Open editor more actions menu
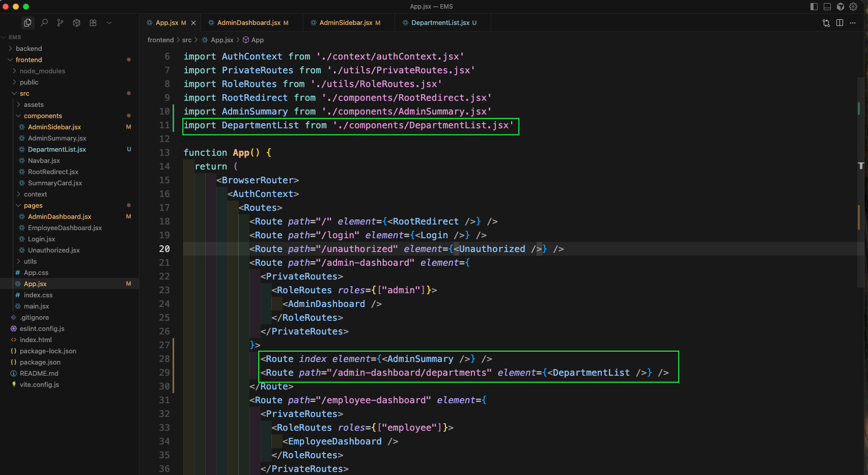 tap(853, 23)
